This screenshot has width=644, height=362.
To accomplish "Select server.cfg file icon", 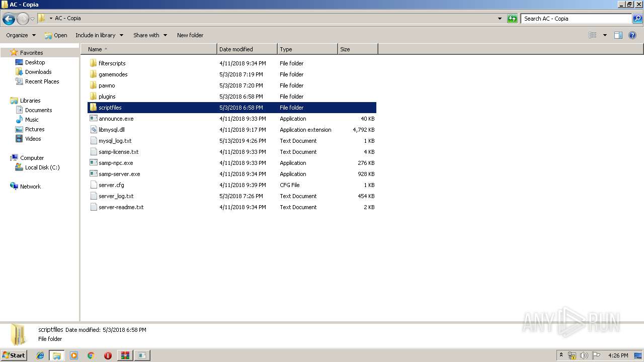I will pos(93,185).
